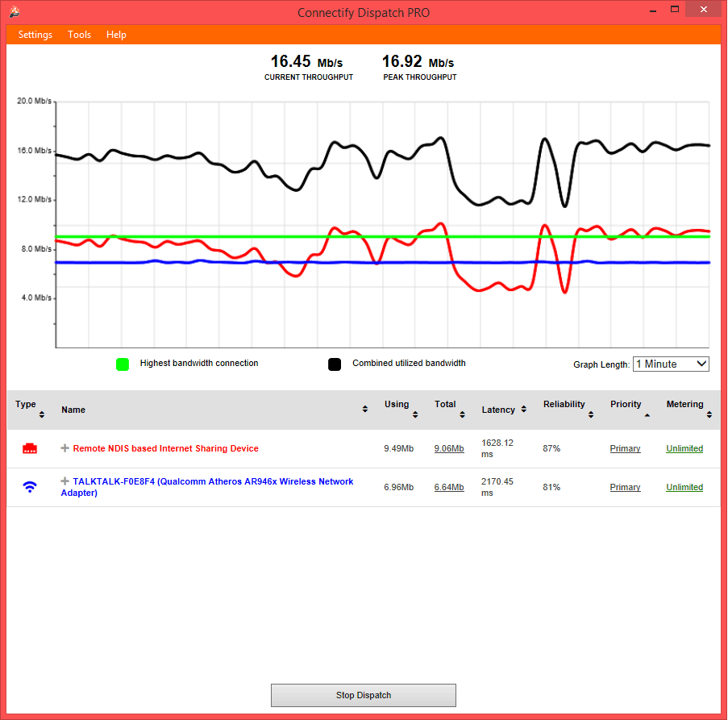Click the 87% reliability value
The image size is (728, 720).
point(551,448)
